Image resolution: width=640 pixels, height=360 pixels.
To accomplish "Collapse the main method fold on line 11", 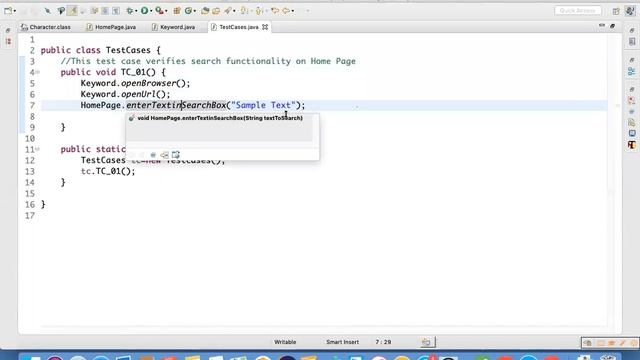I will (x=37, y=149).
